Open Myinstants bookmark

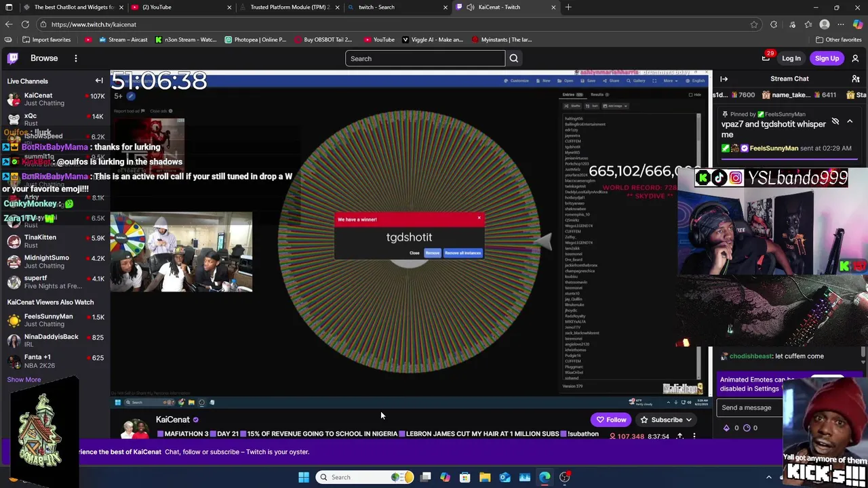tap(502, 39)
